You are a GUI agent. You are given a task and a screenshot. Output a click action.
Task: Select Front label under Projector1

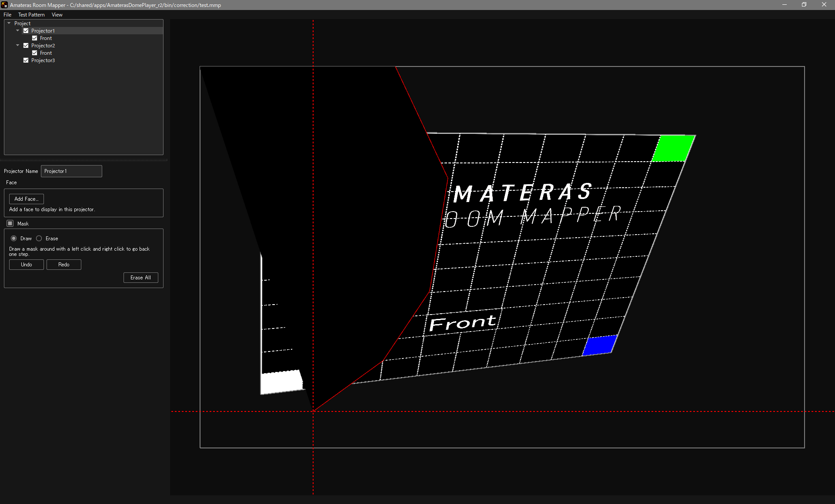pos(46,38)
